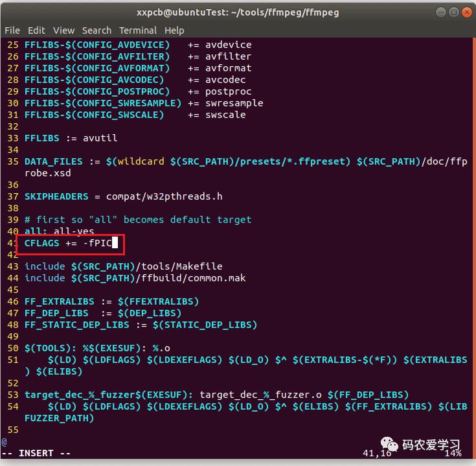Click wrapped text robe.xsd
Viewport: 476px width, 466px height.
point(48,173)
